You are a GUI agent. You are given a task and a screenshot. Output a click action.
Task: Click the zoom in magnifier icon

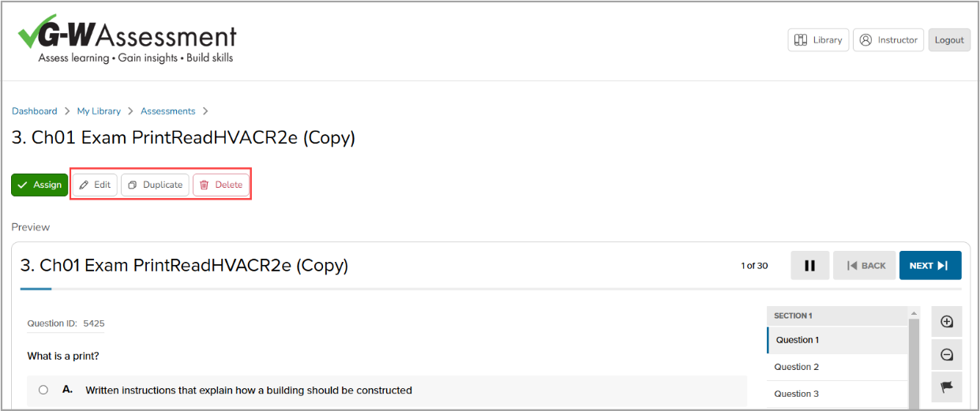pyautogui.click(x=947, y=322)
